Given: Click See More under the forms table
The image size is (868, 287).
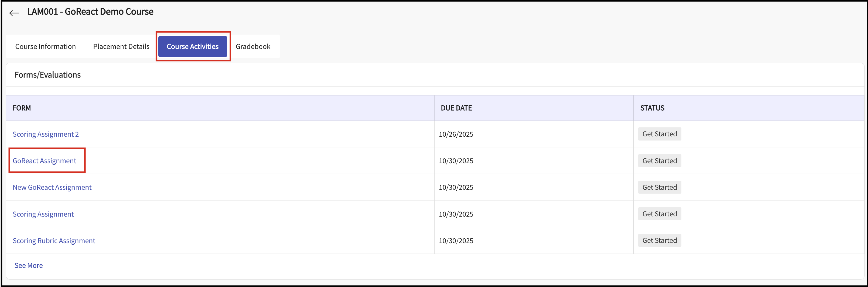Looking at the screenshot, I should pyautogui.click(x=29, y=266).
